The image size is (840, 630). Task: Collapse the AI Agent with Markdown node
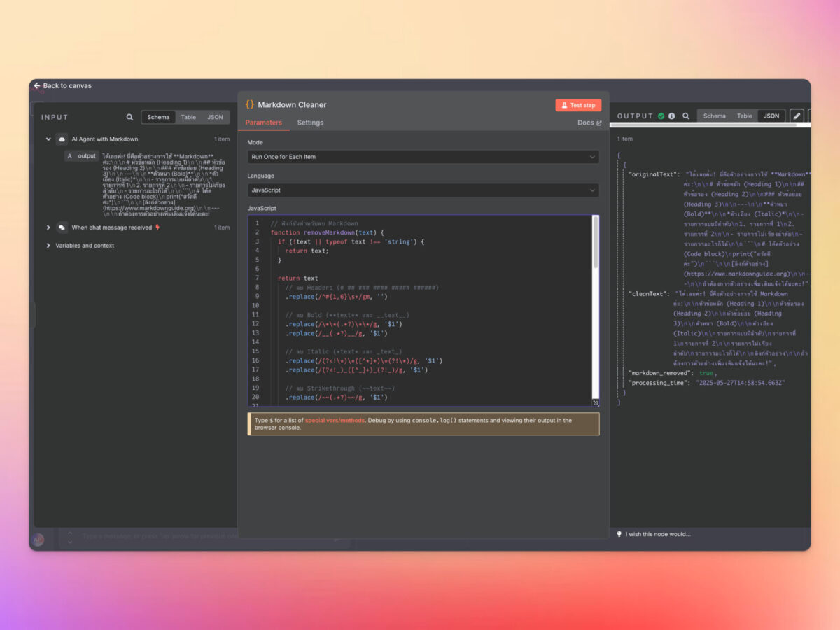pyautogui.click(x=48, y=139)
